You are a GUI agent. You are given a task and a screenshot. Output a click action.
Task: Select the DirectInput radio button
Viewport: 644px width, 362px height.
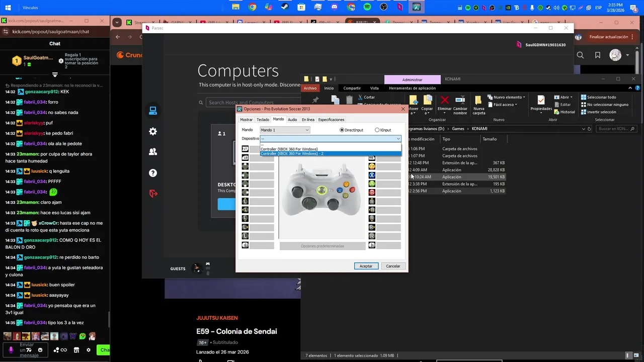[x=342, y=130]
